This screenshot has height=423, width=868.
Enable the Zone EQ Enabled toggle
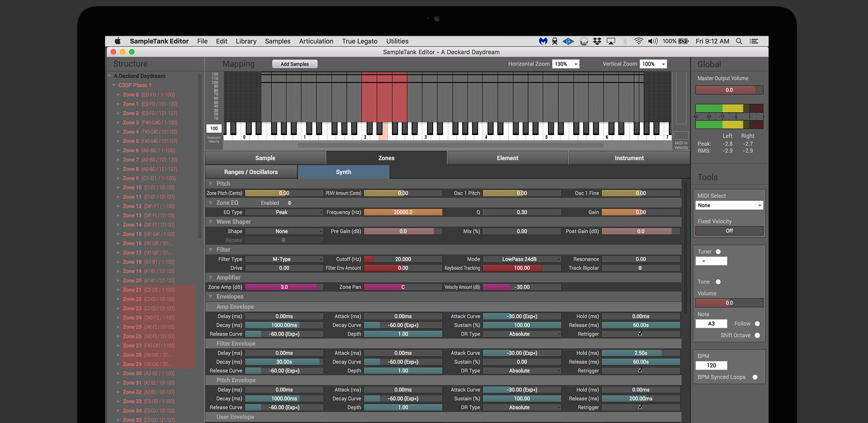[x=289, y=203]
